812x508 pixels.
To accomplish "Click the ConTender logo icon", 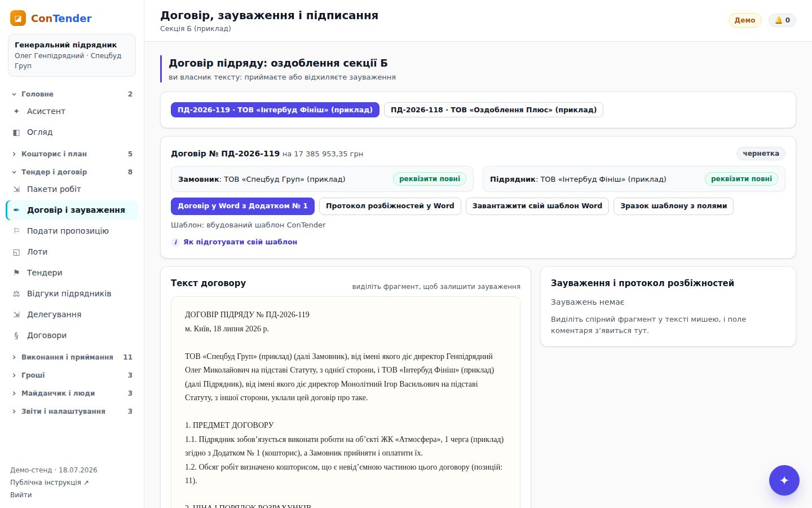I will point(18,18).
